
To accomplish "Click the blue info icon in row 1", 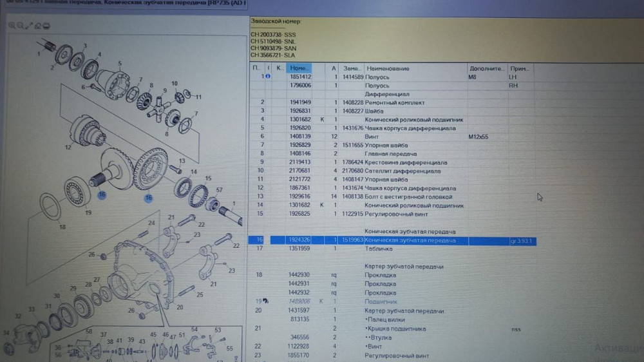I will click(x=268, y=77).
